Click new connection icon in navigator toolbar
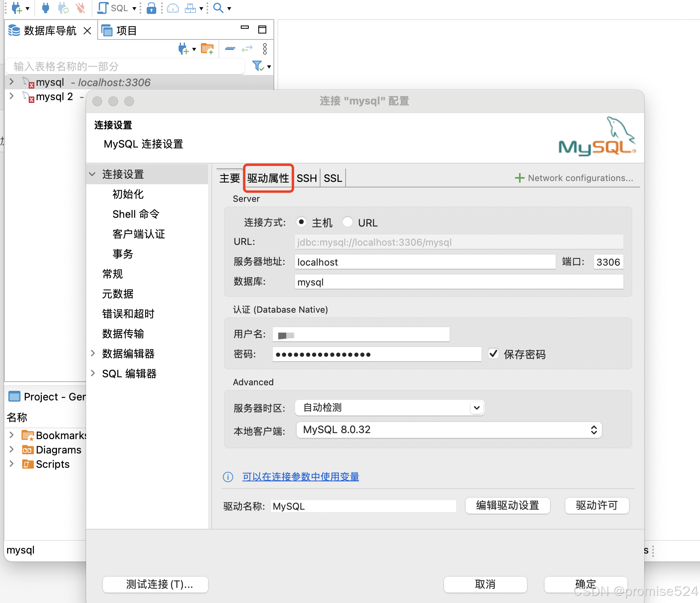Image resolution: width=700 pixels, height=603 pixels. [x=183, y=49]
